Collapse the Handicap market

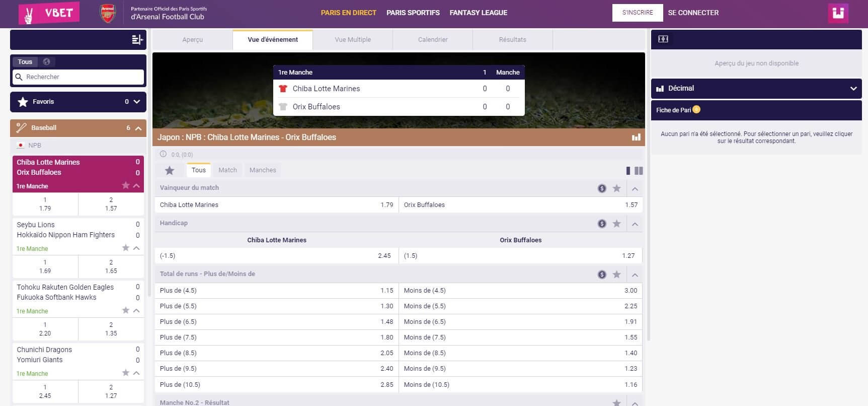tap(635, 224)
